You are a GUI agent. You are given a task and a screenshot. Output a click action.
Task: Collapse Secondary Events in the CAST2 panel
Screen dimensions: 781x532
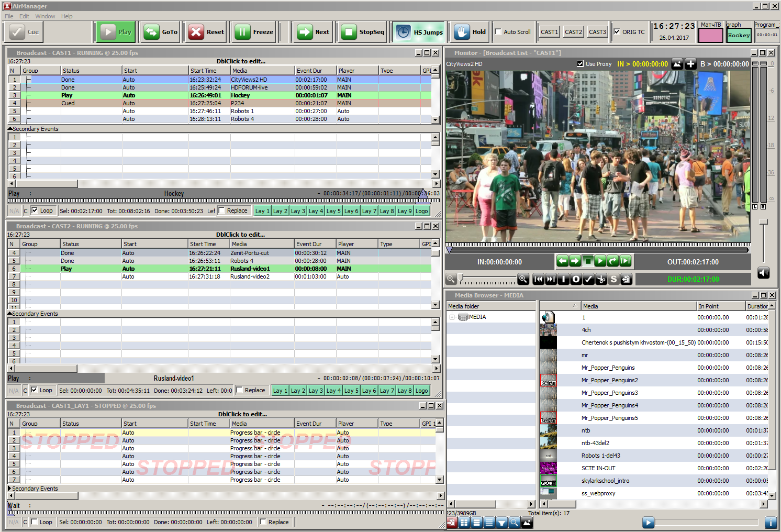(10, 314)
